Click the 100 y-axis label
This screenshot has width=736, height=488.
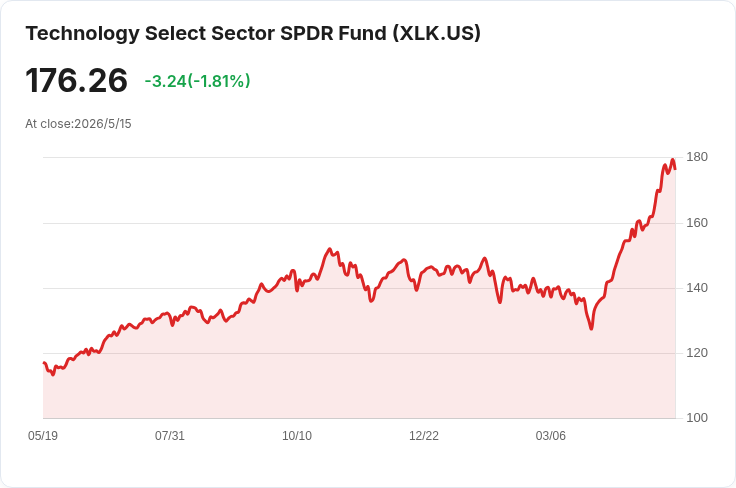pos(697,418)
